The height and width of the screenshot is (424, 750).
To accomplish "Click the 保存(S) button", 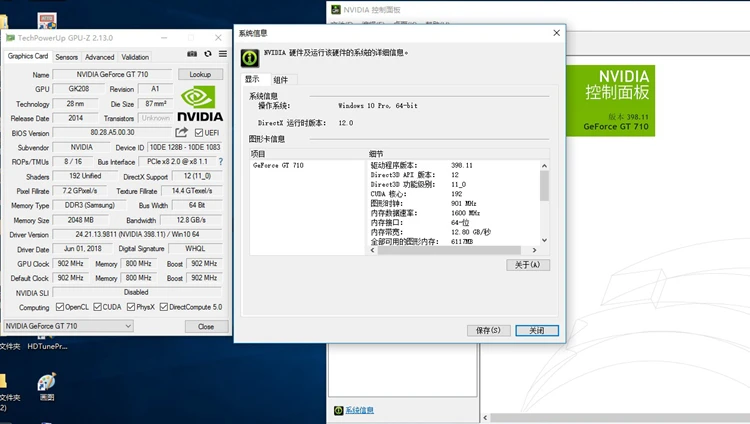I will click(488, 330).
